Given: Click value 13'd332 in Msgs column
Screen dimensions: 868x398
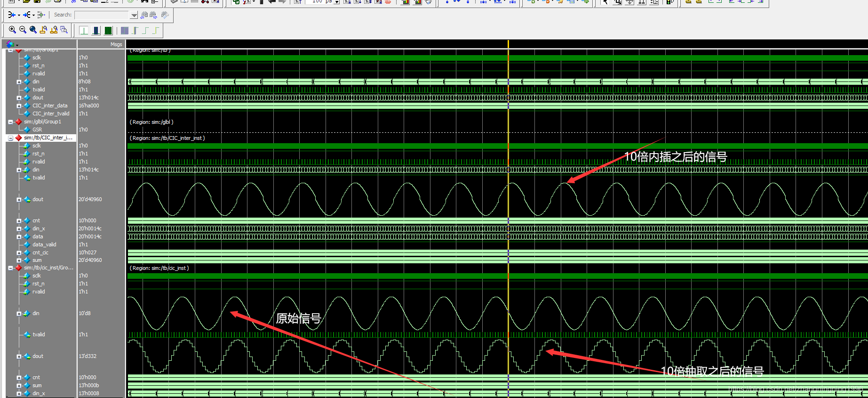Looking at the screenshot, I should tap(88, 356).
